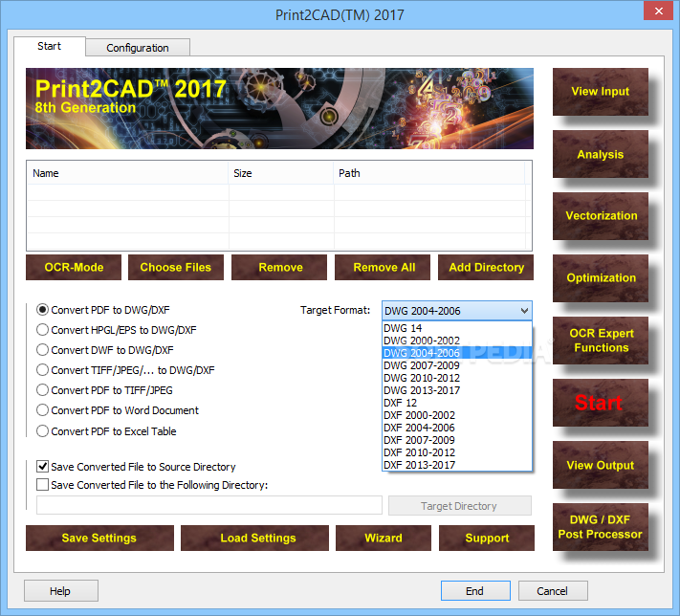Screen dimensions: 680x616
Task: Open View Input panel
Action: 601,92
